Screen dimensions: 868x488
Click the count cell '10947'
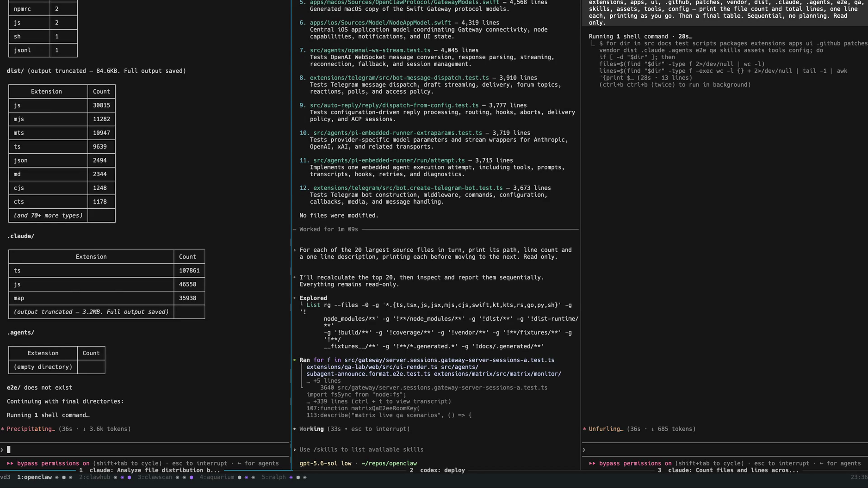click(x=101, y=133)
